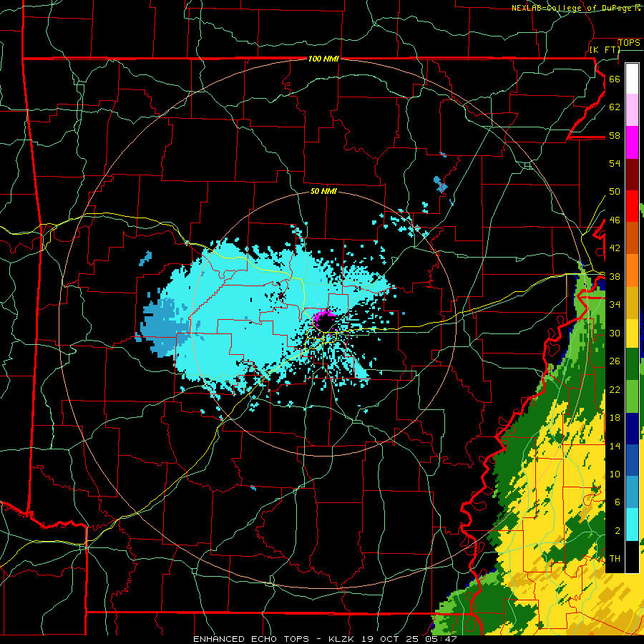
Task: Click the blue 18 kft legend swatch
Action: click(632, 460)
